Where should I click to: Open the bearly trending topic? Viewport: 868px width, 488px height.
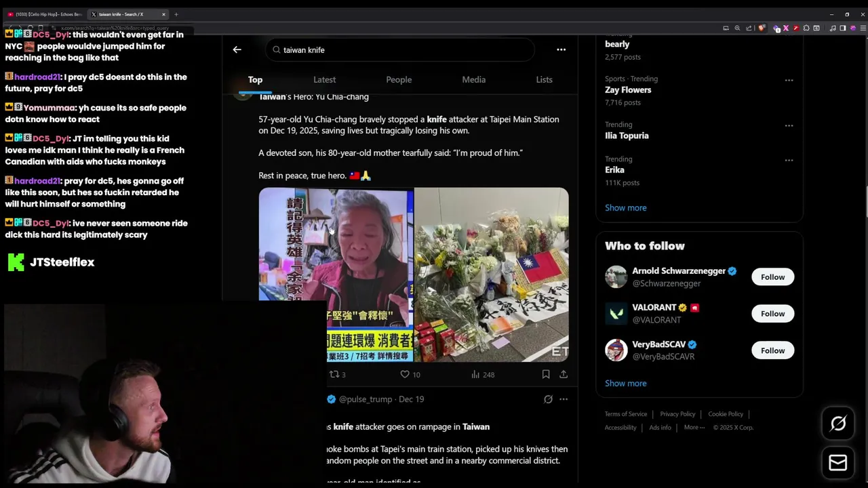pos(617,44)
